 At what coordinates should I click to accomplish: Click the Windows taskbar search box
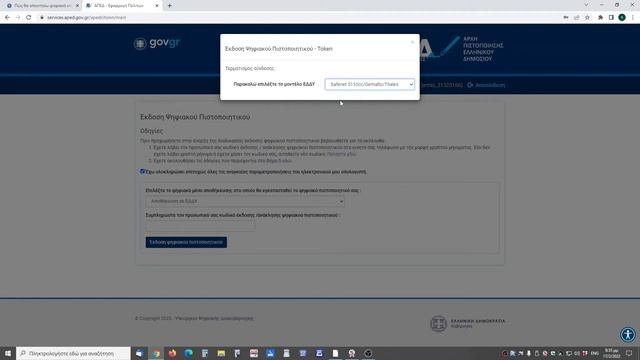tap(73, 353)
